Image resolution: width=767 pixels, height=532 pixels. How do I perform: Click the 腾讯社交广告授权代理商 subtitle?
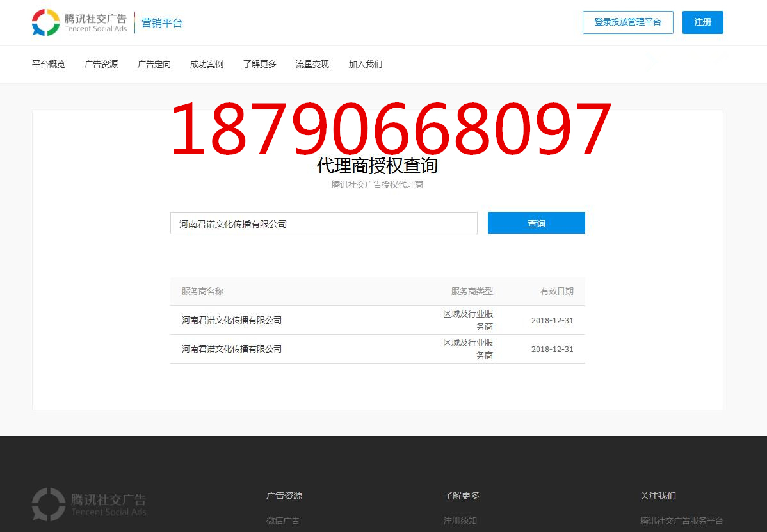[377, 185]
